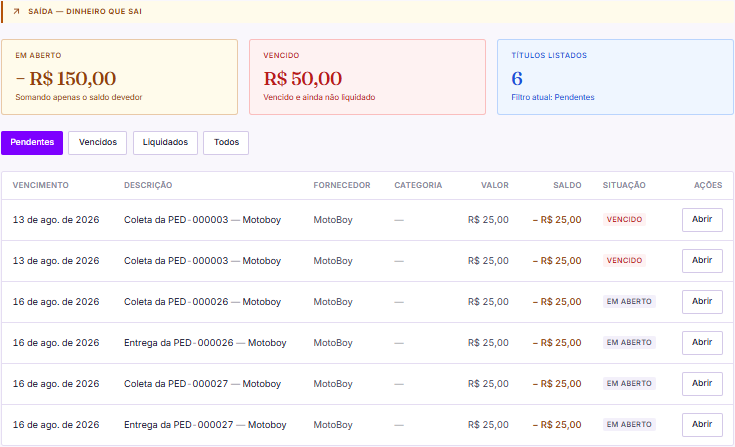Click the VENCIMENTO column header
Image resolution: width=735 pixels, height=447 pixels.
(x=40, y=185)
